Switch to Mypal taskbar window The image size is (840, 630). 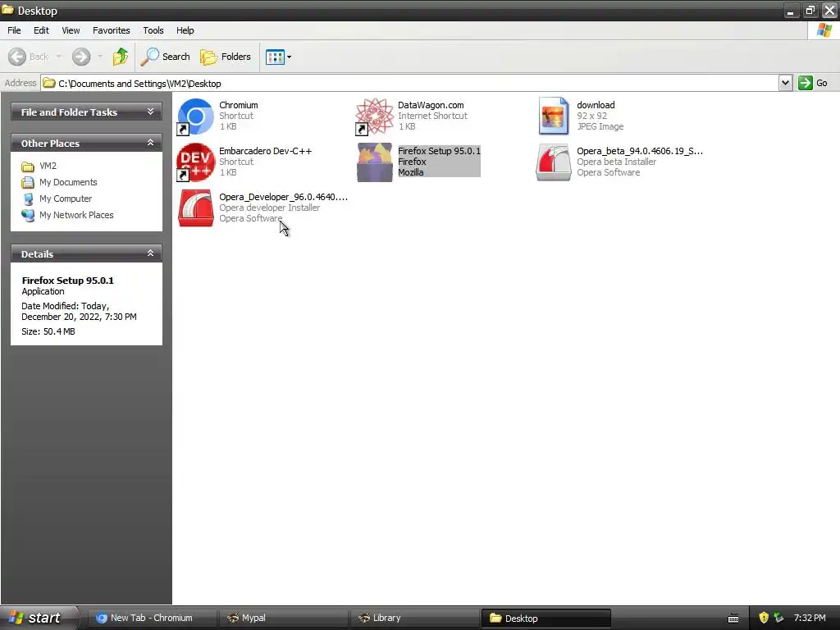pyautogui.click(x=285, y=619)
